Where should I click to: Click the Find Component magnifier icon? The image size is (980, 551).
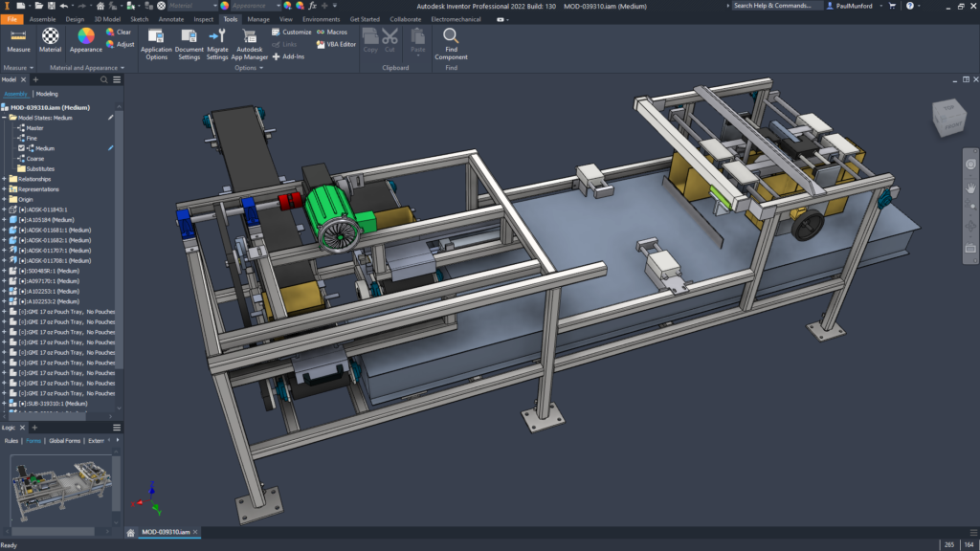pyautogui.click(x=451, y=36)
